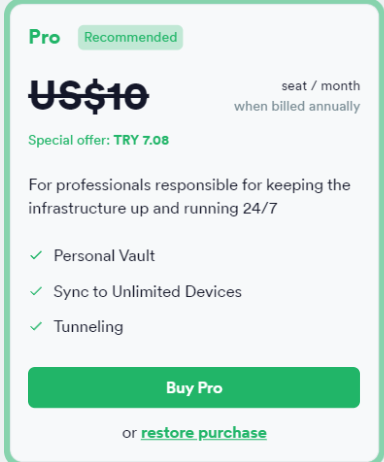Click the checkmark icon beside Sync to Unlimited Devices
Viewport: 384px width, 462px height.
[x=36, y=291]
